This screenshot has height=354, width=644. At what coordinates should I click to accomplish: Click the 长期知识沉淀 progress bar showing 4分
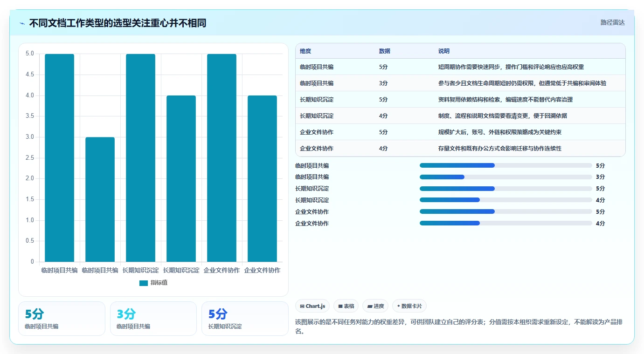(x=506, y=200)
